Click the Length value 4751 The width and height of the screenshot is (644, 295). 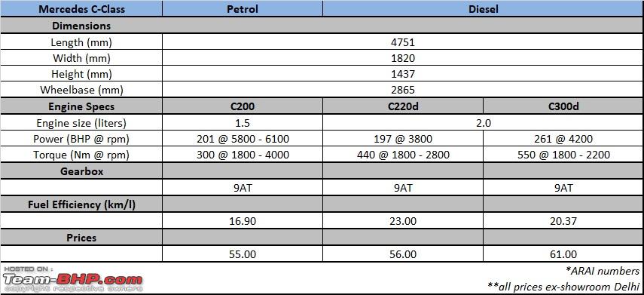click(x=403, y=42)
